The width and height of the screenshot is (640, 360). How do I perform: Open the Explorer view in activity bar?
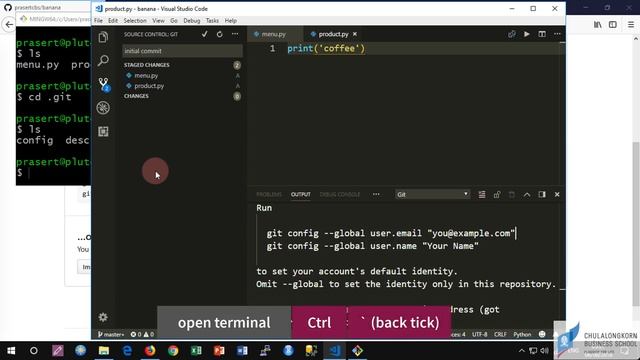(x=103, y=37)
